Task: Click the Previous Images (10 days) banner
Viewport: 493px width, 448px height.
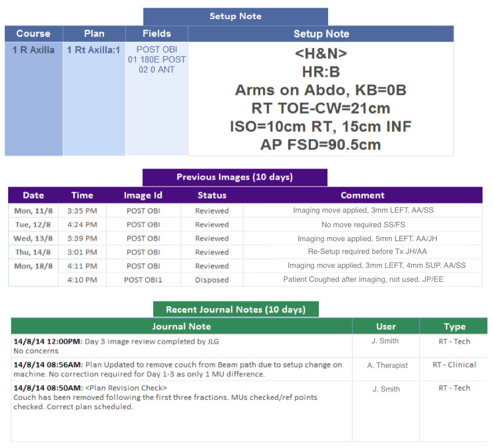Action: (235, 177)
